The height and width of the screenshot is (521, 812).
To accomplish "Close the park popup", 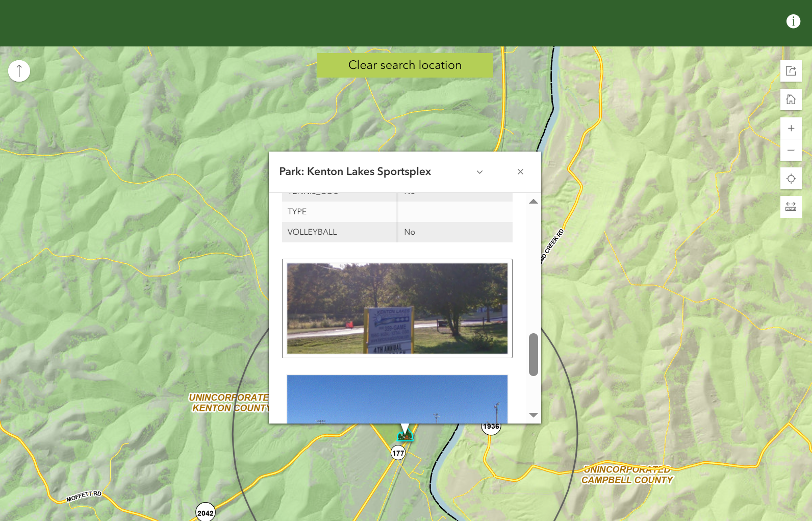I will 520,172.
